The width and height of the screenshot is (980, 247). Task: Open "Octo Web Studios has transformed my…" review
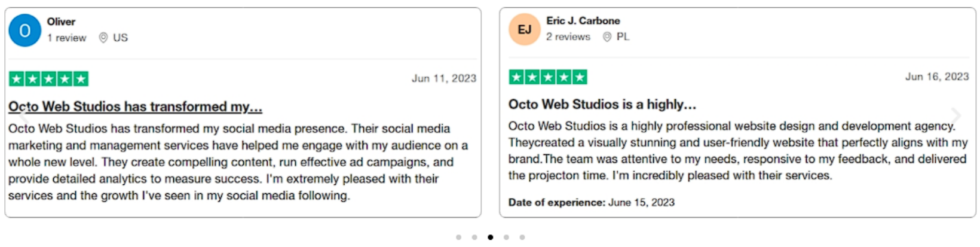(135, 107)
